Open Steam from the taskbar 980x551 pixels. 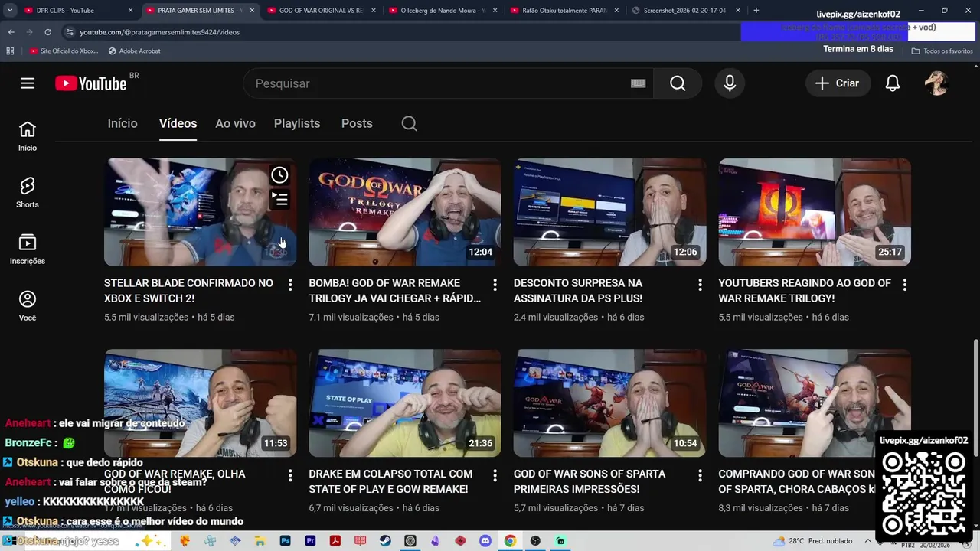(385, 541)
